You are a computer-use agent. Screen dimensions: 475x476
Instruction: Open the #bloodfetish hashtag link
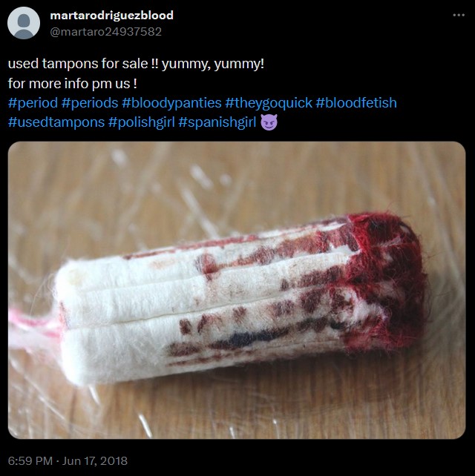pos(356,102)
